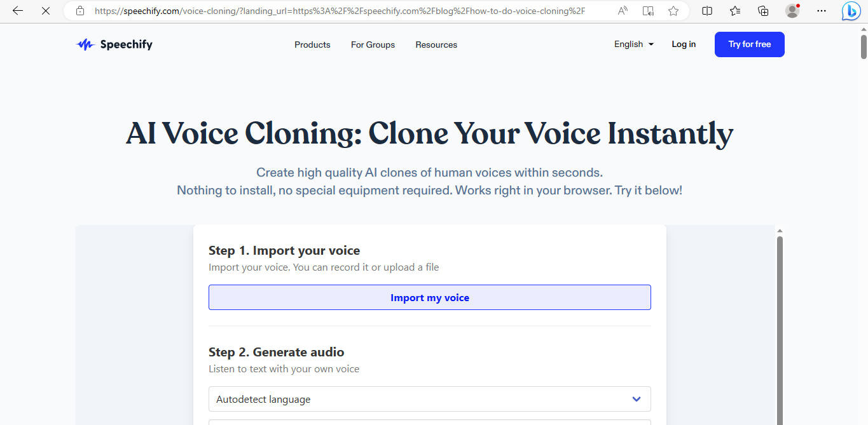
Task: Open the Resources menu
Action: point(436,44)
